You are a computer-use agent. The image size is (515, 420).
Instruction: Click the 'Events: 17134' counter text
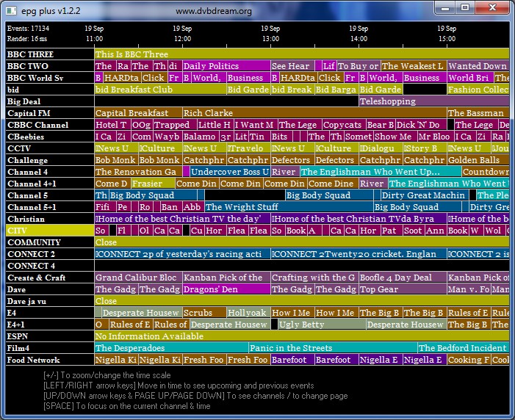click(28, 29)
